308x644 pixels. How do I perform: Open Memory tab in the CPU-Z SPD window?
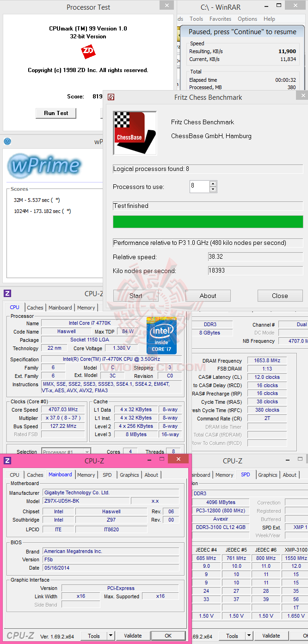pos(224,475)
